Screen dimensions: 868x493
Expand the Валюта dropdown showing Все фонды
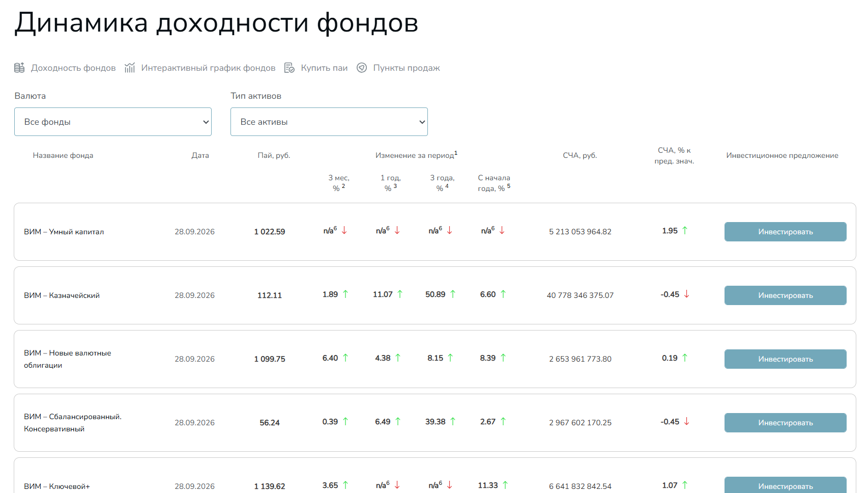point(113,122)
